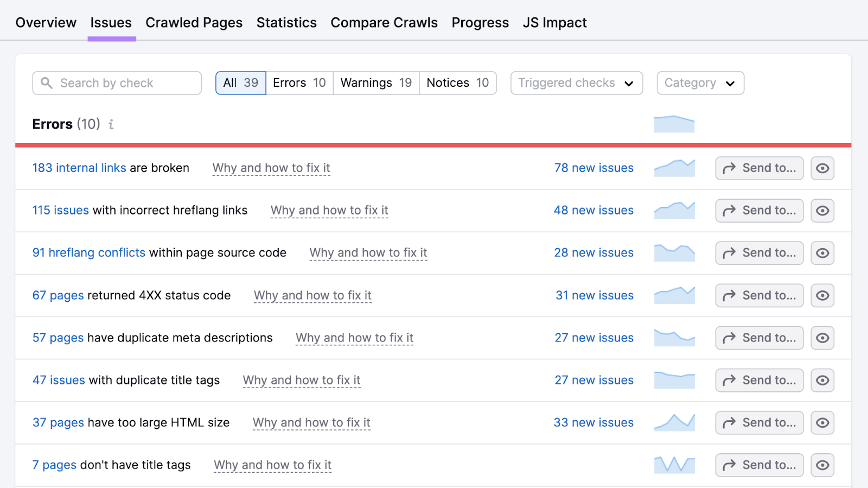This screenshot has width=868, height=488.
Task: Hide the pages without title tags check
Action: [822, 465]
